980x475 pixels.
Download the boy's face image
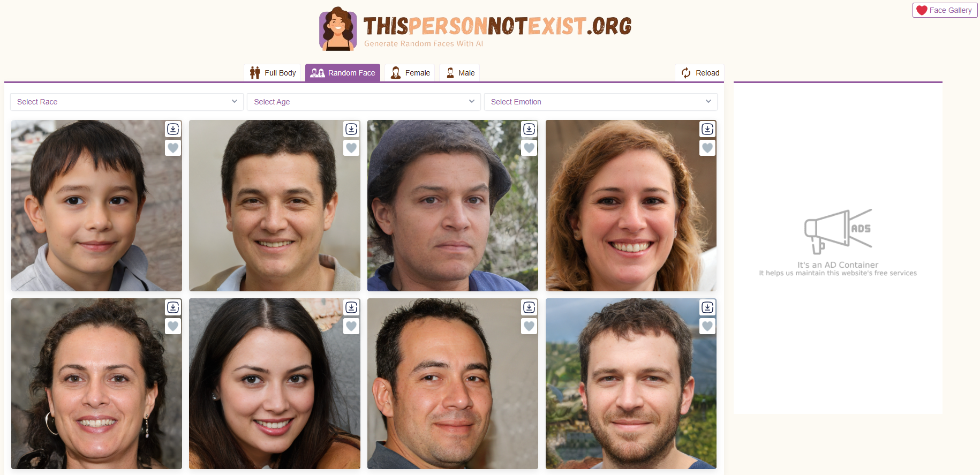(x=173, y=129)
